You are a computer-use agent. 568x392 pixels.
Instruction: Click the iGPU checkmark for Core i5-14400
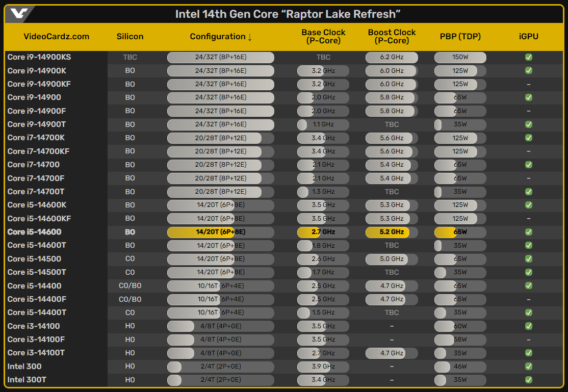click(529, 285)
